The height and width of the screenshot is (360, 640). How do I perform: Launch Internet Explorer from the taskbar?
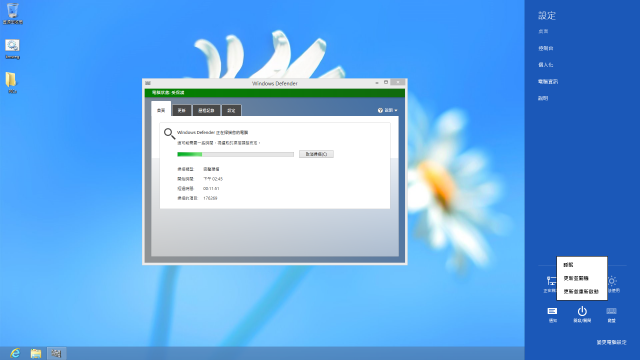15,353
